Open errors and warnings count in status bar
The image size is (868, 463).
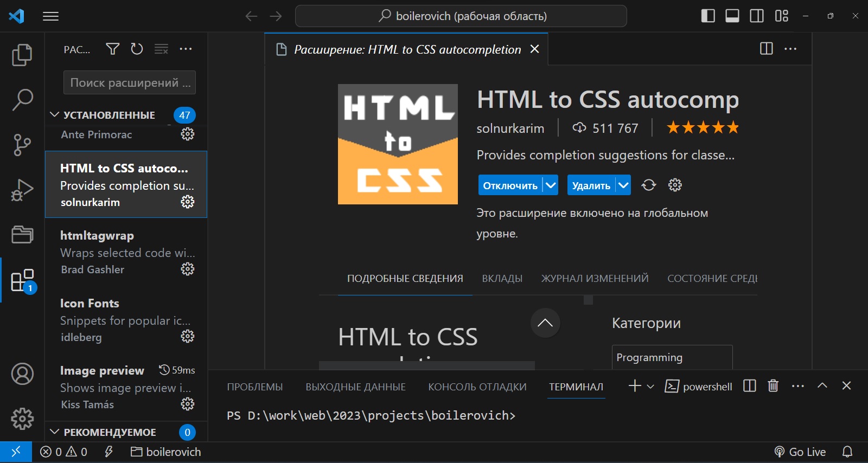[x=64, y=452]
